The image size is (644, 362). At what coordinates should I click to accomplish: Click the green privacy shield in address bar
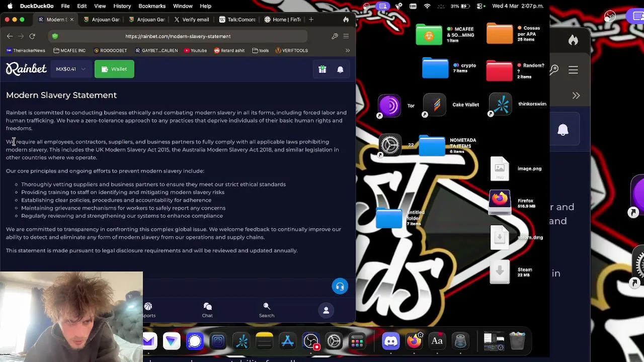(x=55, y=36)
